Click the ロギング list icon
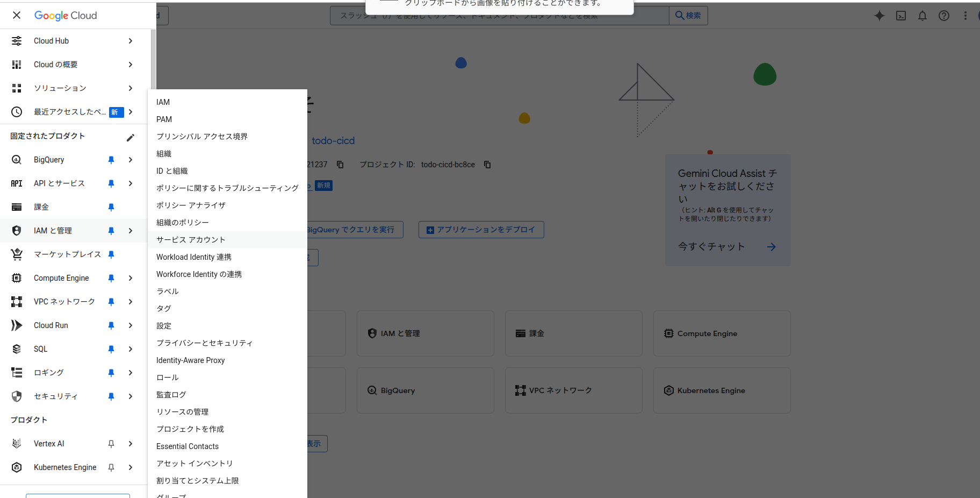980x498 pixels. [17, 373]
